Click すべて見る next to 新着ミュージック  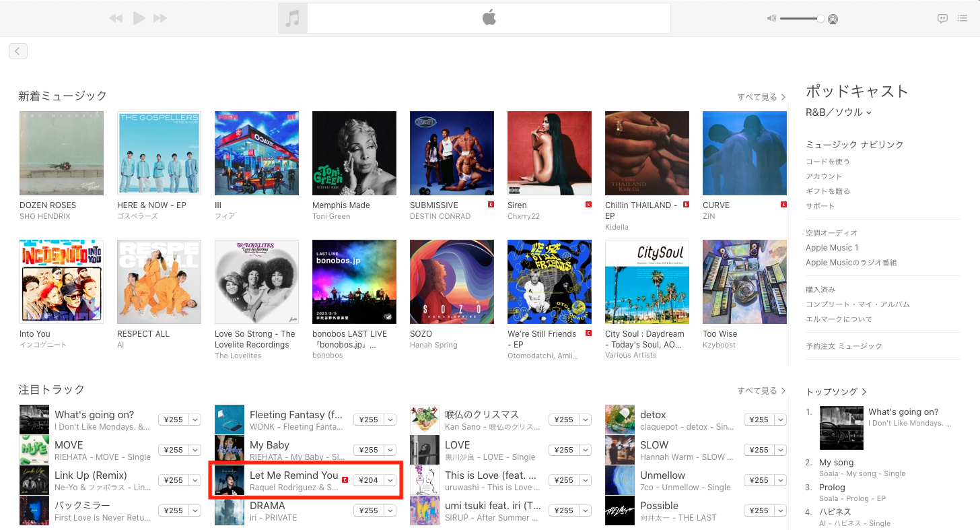point(761,97)
